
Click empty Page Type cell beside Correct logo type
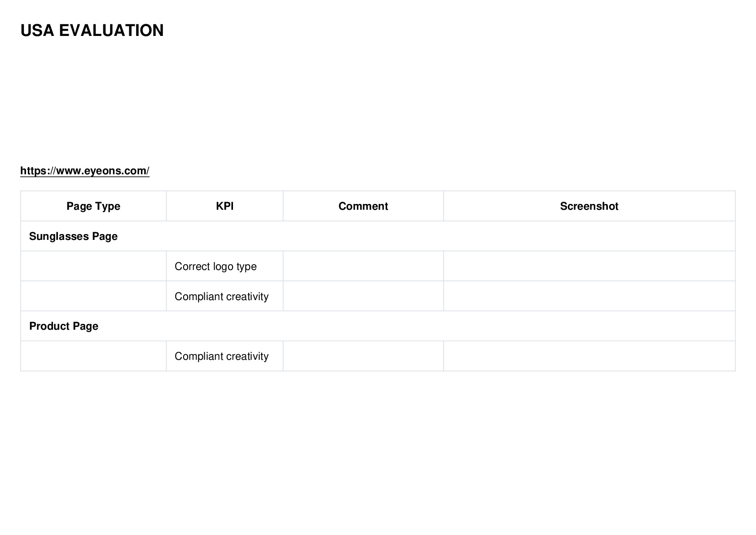pyautogui.click(x=93, y=266)
